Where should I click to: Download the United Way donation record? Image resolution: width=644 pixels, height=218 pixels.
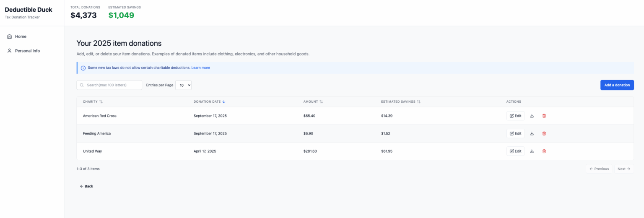532,151
